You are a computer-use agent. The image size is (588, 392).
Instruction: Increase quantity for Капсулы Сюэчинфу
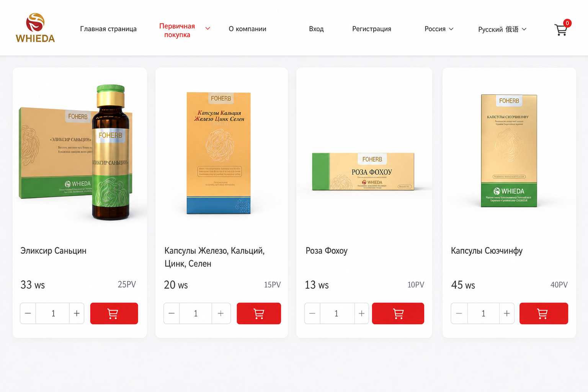(507, 314)
